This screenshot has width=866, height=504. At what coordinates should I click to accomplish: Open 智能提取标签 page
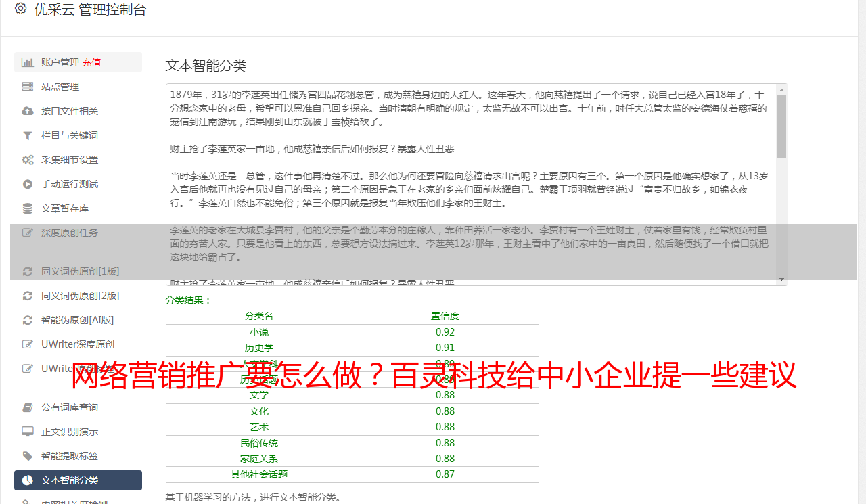click(70, 456)
